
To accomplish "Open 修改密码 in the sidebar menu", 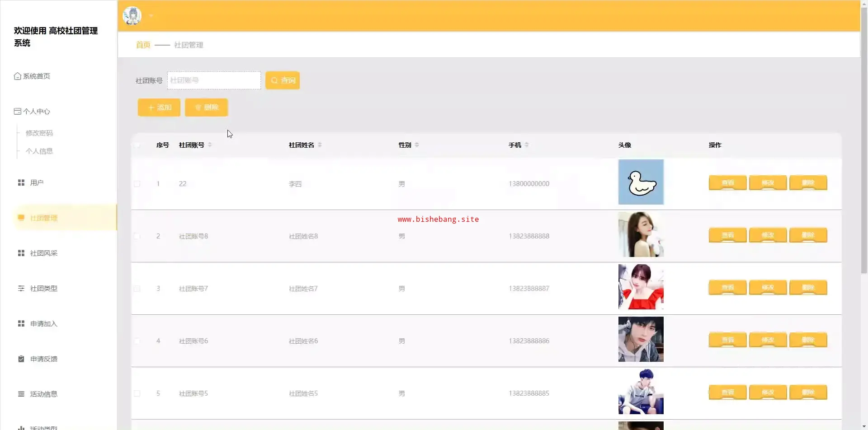I will pos(39,133).
